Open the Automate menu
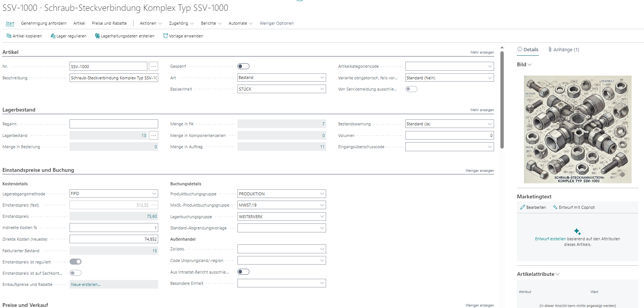Image resolution: width=644 pixels, height=308 pixels. click(240, 23)
